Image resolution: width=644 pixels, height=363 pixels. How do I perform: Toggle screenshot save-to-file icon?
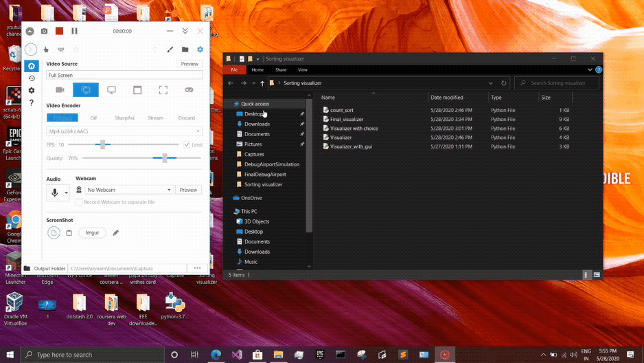(54, 232)
